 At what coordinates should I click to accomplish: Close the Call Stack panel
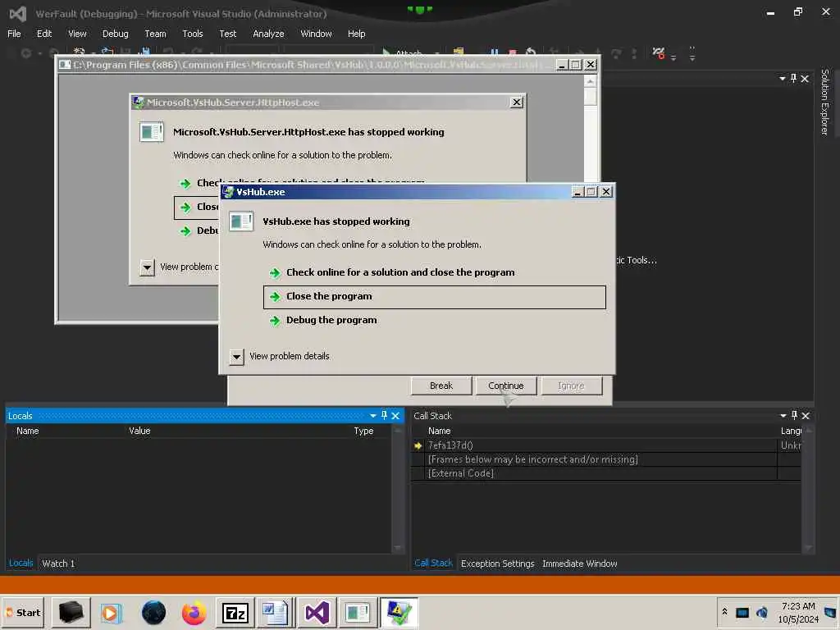point(806,416)
